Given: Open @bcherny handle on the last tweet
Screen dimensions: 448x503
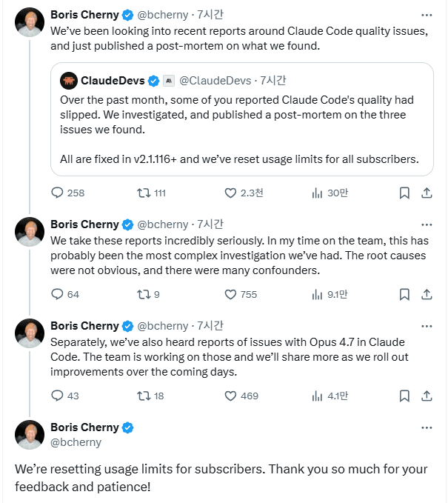Looking at the screenshot, I should point(76,442).
